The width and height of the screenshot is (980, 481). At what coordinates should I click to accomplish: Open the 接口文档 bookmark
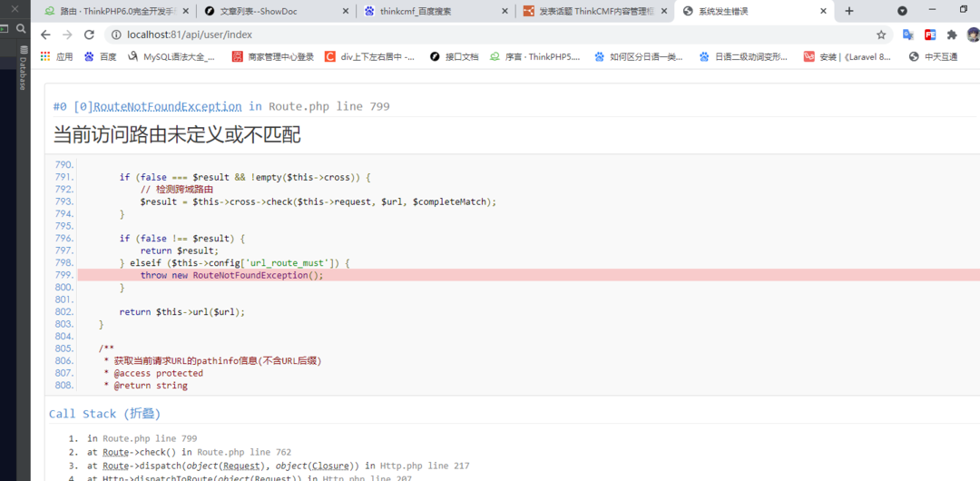click(x=455, y=57)
